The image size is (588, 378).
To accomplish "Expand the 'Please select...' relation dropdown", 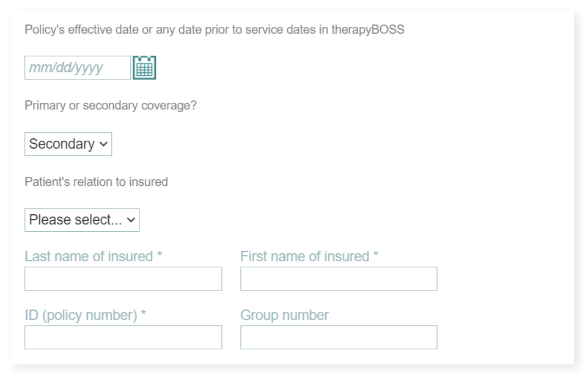I will click(x=81, y=220).
